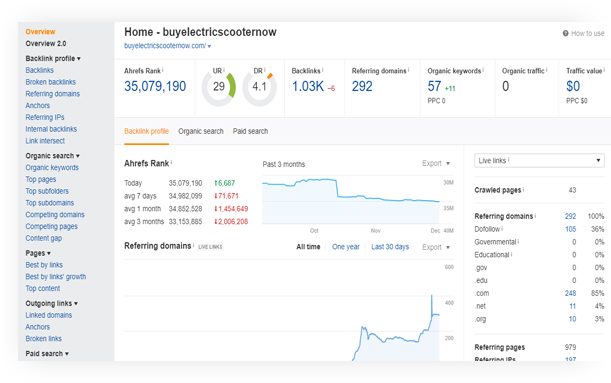Image resolution: width=611 pixels, height=383 pixels.
Task: Open Overview 2.0 in the sidebar
Action: (46, 43)
